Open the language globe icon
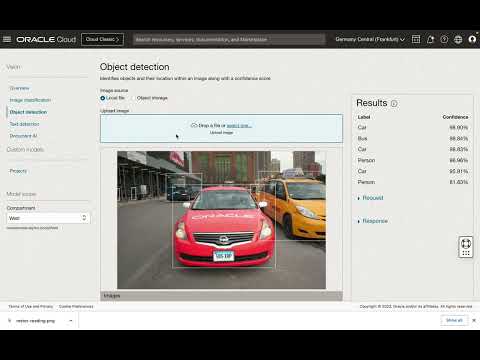Viewport: 480px width, 360px height. [458, 39]
